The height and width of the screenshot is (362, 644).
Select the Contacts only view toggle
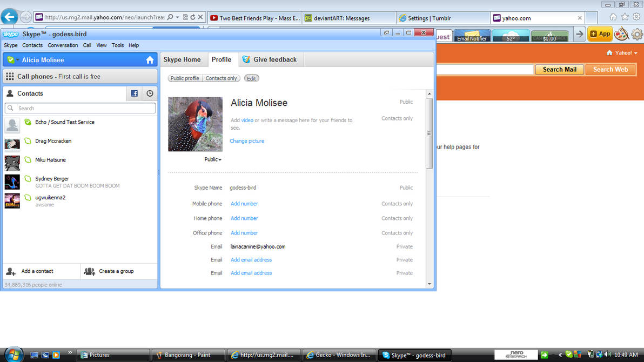(221, 78)
